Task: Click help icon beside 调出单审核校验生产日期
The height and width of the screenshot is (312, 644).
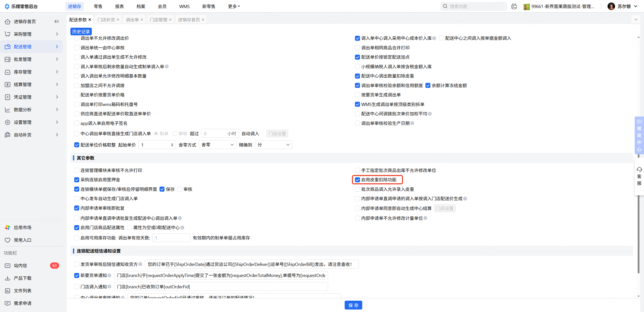Action: click(412, 123)
